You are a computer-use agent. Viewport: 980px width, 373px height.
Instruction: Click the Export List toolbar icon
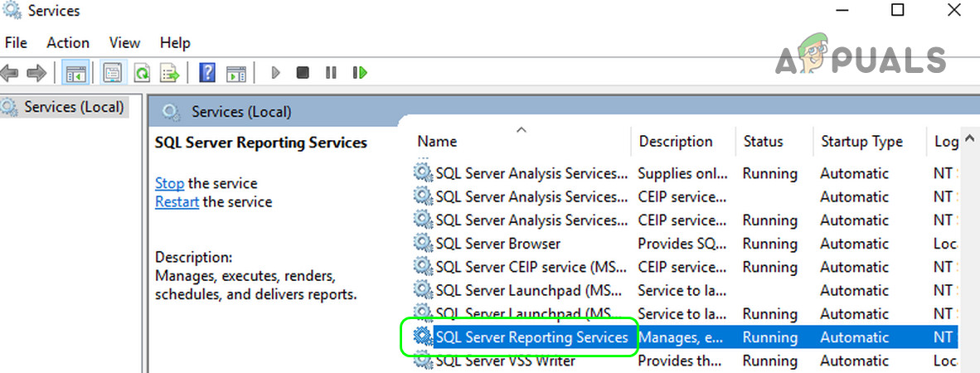(170, 73)
